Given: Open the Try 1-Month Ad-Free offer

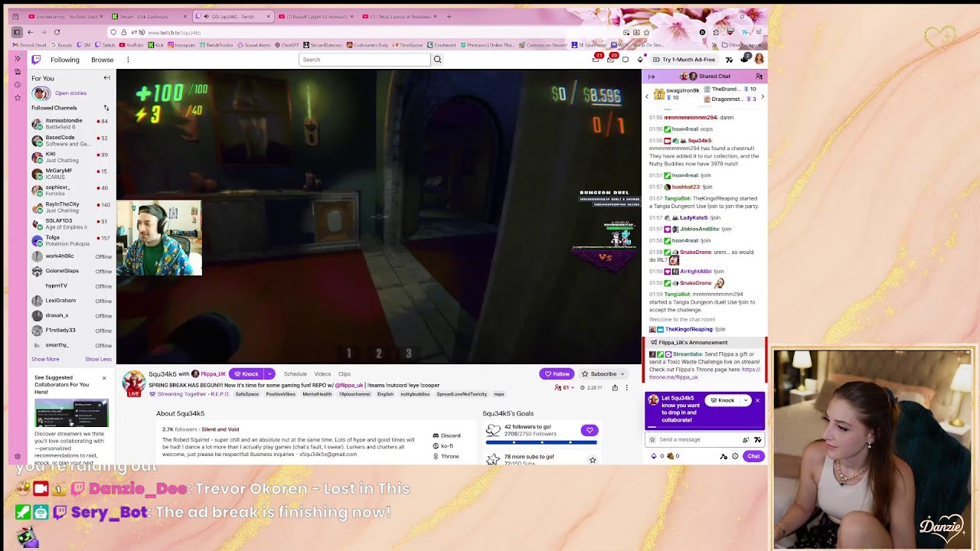Looking at the screenshot, I should pos(684,60).
